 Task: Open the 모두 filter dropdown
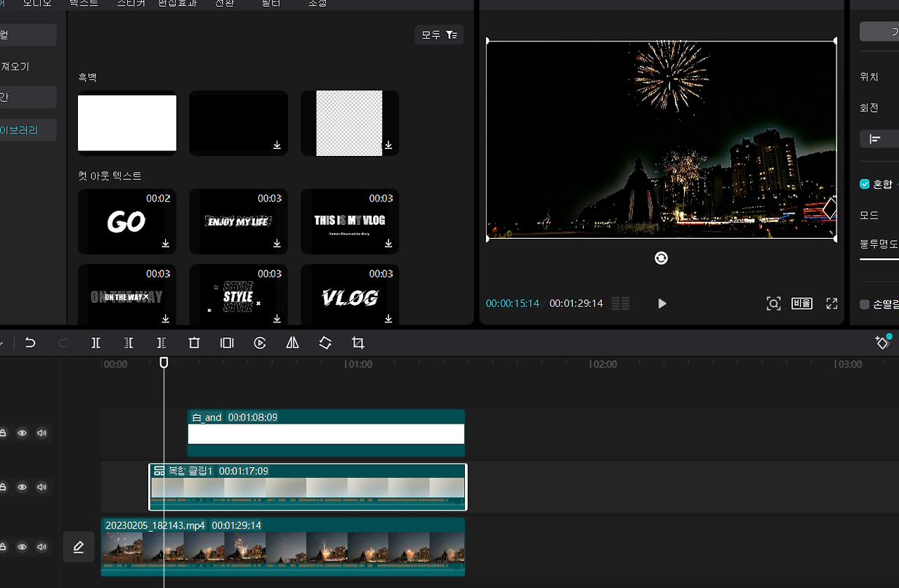pyautogui.click(x=439, y=34)
